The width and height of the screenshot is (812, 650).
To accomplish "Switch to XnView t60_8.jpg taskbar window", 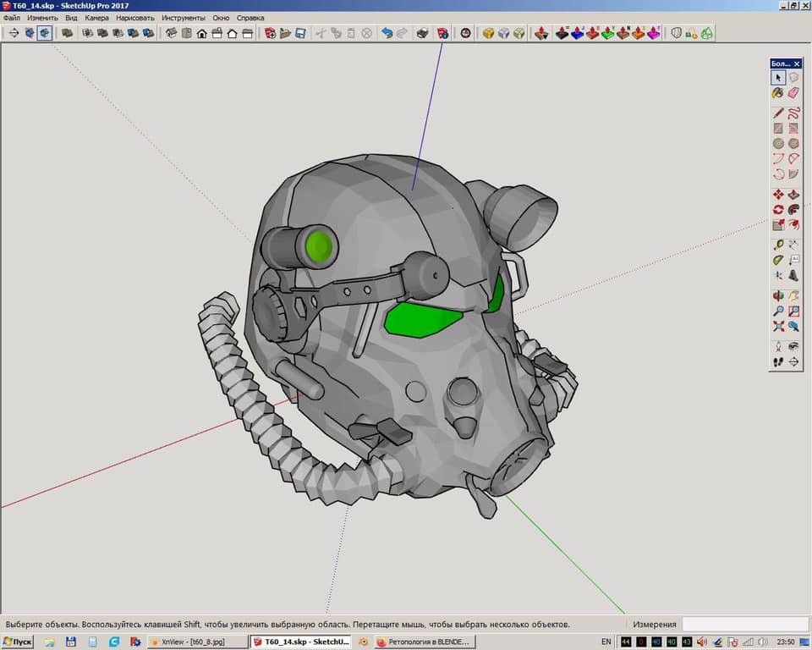I will click(196, 642).
